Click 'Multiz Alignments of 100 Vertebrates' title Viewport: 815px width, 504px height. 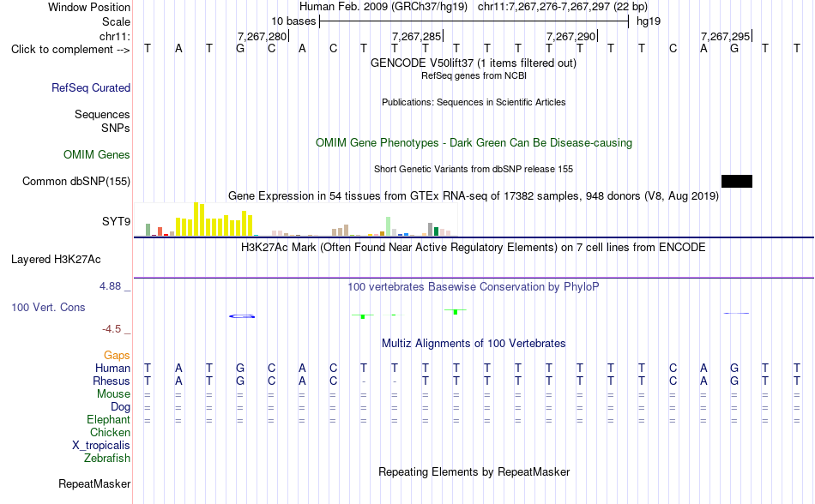(474, 343)
